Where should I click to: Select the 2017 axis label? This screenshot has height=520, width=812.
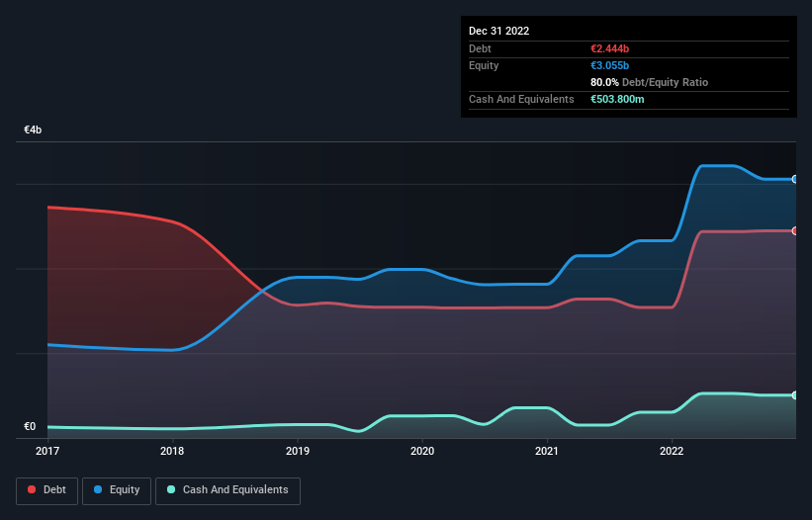pos(47,451)
